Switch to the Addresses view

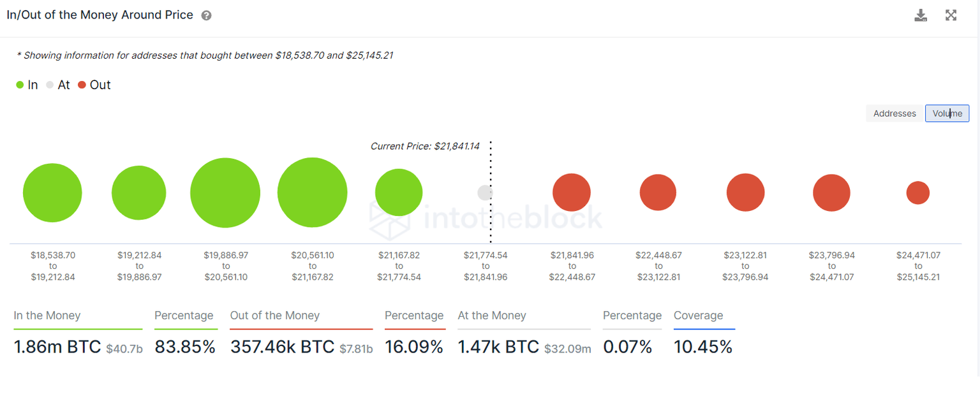click(x=894, y=113)
